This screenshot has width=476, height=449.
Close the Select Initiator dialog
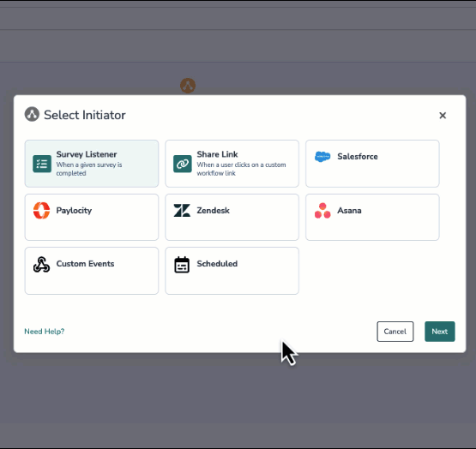coord(443,116)
